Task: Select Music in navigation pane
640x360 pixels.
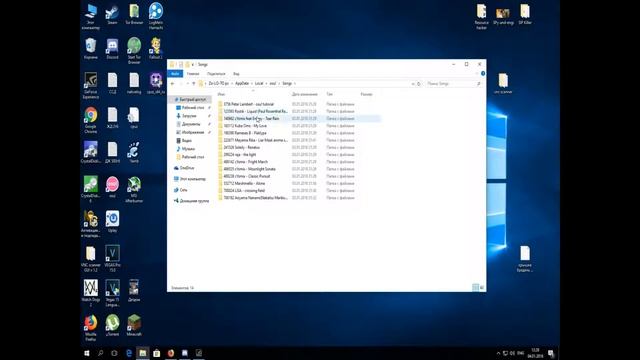Action: click(x=188, y=149)
